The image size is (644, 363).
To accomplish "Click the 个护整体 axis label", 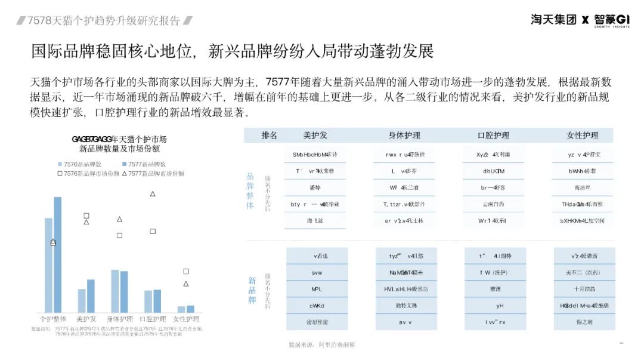I will pos(53,319).
